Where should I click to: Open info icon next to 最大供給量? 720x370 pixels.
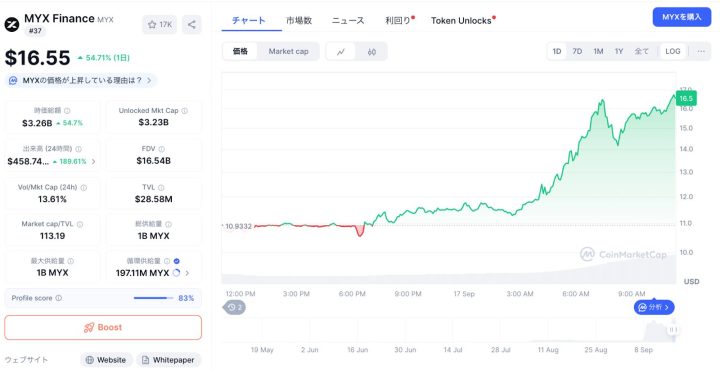tap(71, 261)
